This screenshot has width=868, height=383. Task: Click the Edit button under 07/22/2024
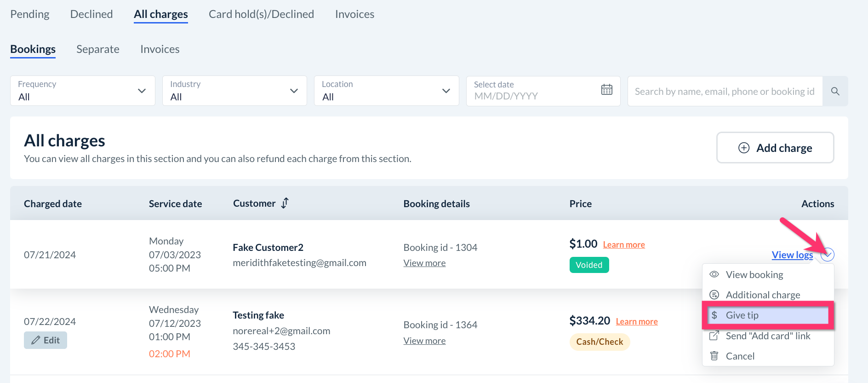(46, 340)
